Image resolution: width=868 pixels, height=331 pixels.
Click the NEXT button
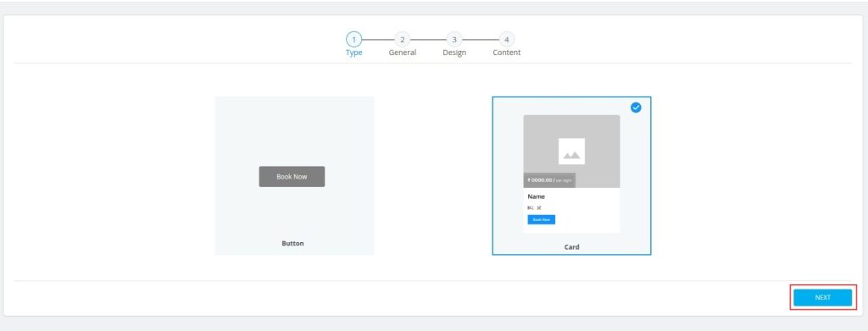(822, 297)
